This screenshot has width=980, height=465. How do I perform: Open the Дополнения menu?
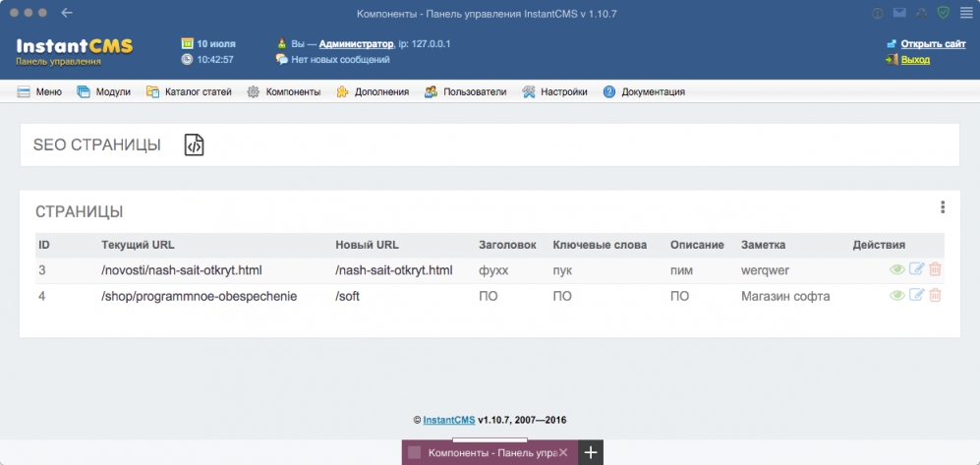pos(373,91)
